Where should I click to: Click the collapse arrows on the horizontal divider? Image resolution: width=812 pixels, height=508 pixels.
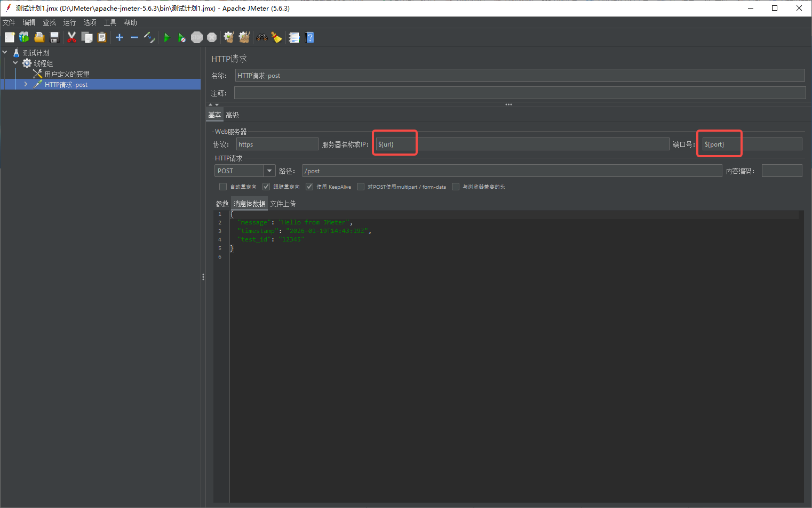tap(213, 104)
